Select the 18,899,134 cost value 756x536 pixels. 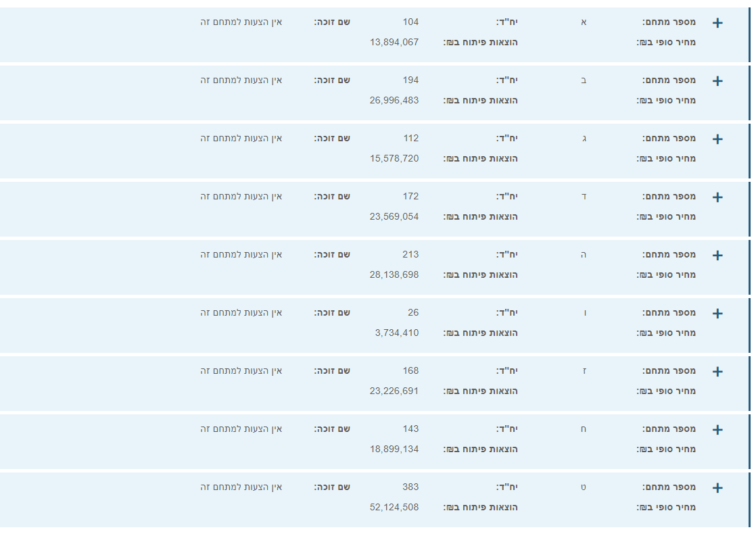(x=394, y=449)
